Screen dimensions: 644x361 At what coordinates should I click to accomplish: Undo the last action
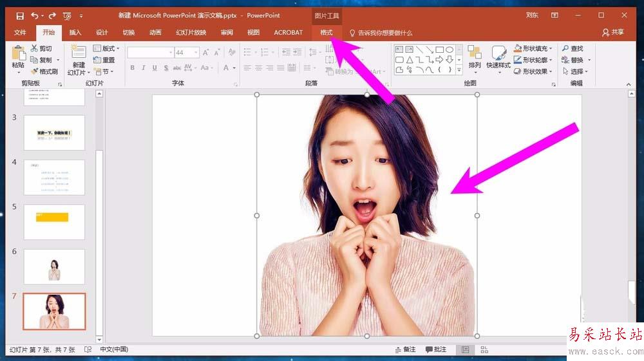point(35,15)
